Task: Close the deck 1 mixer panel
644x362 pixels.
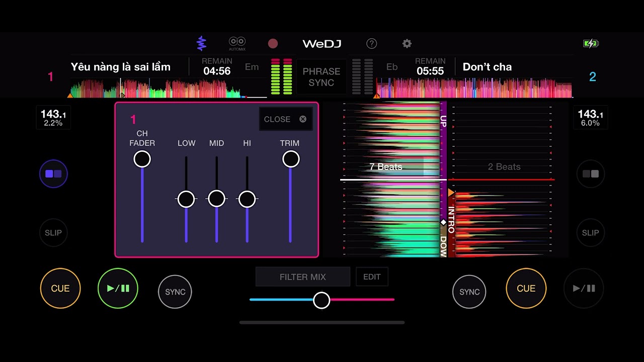Action: (x=285, y=119)
